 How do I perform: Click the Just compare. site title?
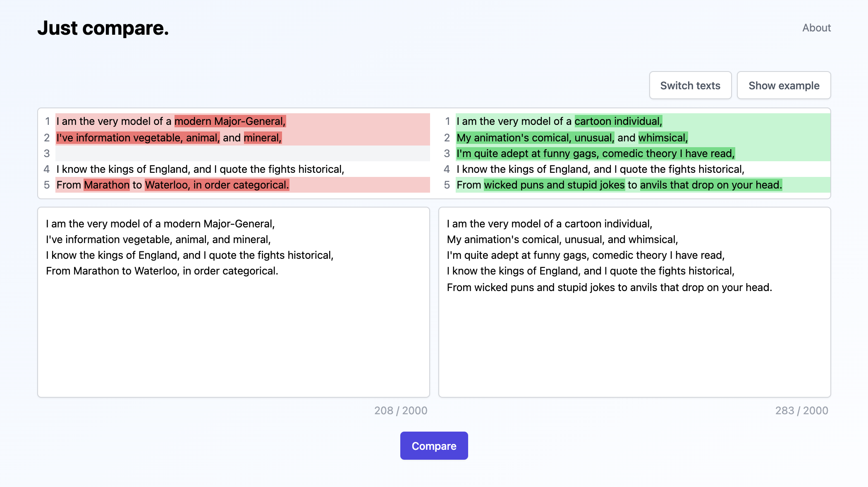pos(103,28)
